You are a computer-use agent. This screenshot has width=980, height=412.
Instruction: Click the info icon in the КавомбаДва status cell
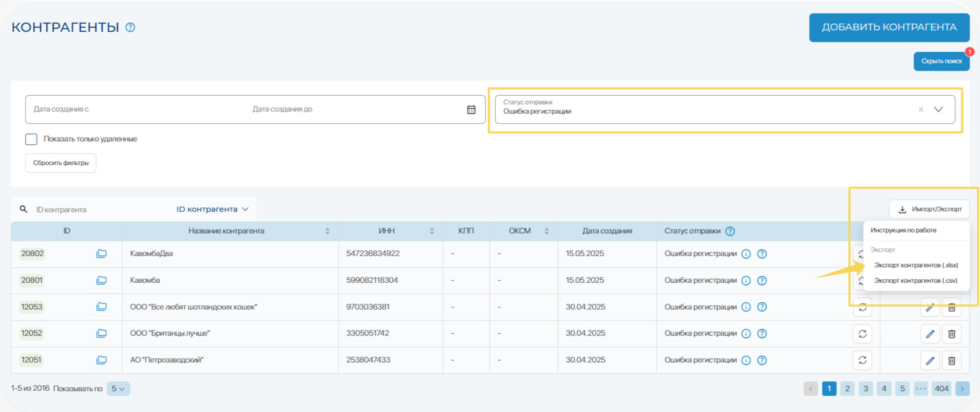[x=746, y=254]
